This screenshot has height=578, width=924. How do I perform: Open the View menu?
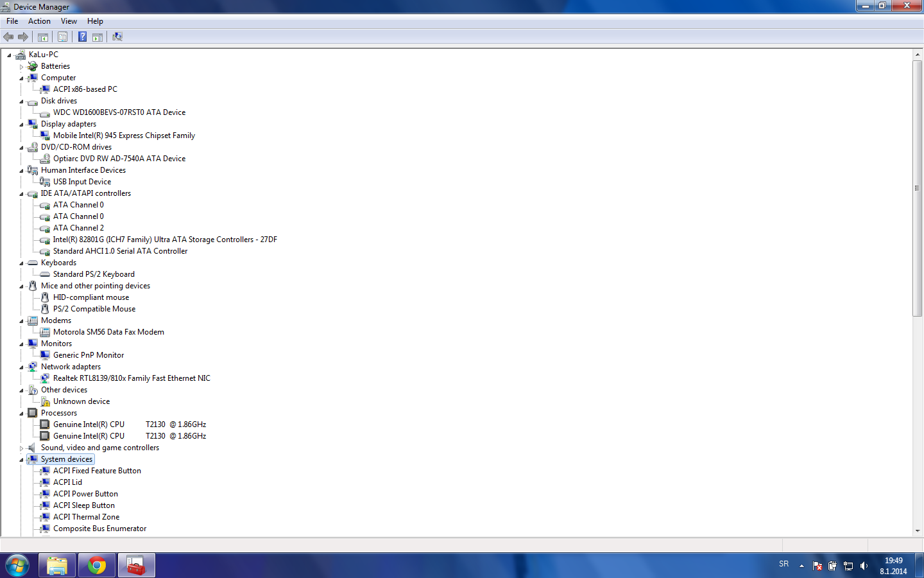coord(69,21)
